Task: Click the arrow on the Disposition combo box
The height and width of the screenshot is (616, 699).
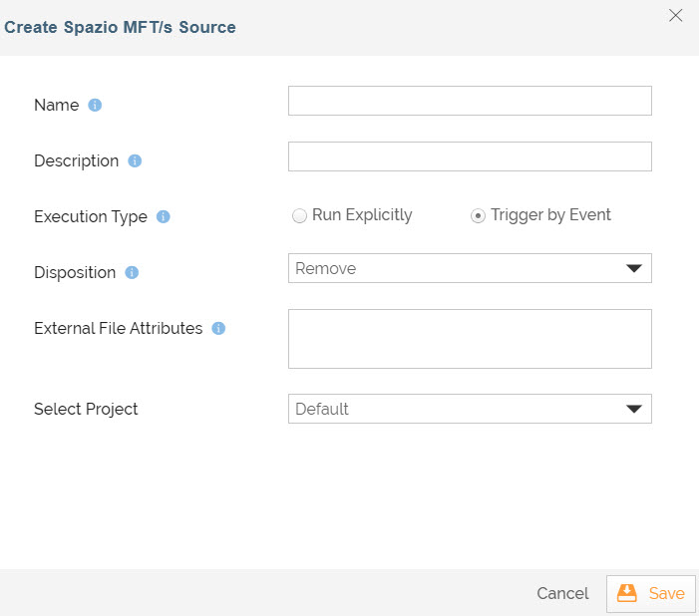Action: tap(632, 268)
